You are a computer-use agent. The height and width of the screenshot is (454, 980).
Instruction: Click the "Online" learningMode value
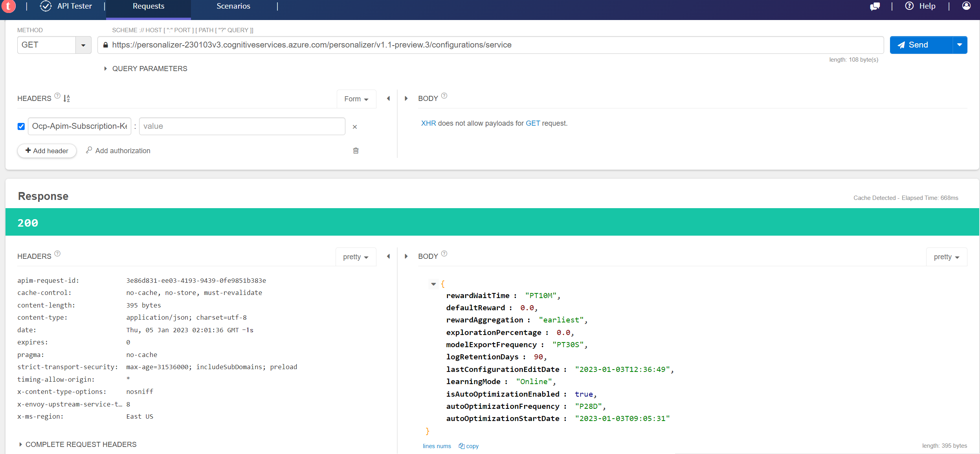(x=534, y=382)
